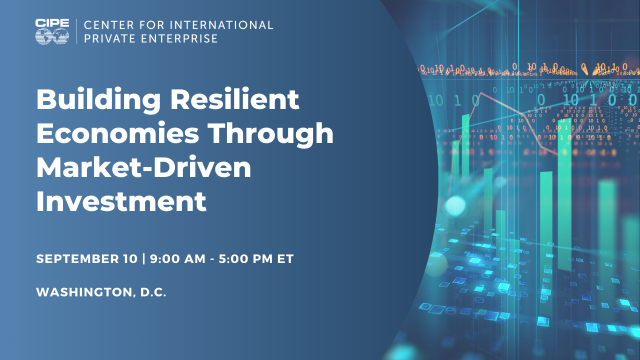Click the orange binary digits row
This screenshot has height=360, width=640.
click(x=529, y=69)
